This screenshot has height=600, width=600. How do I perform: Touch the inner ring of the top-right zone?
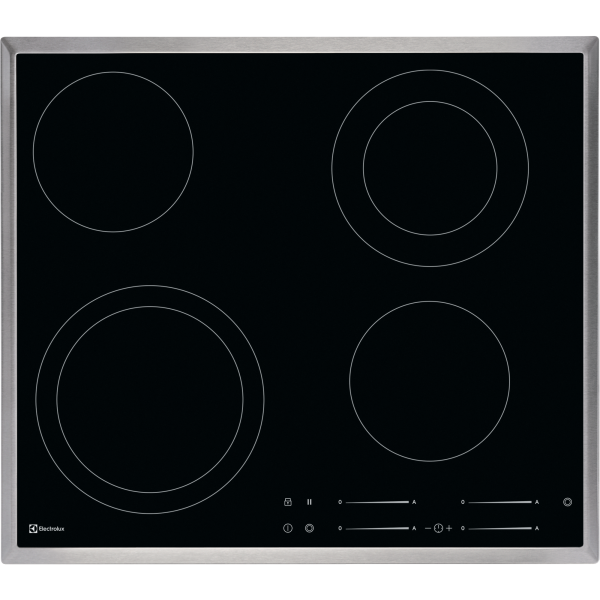[x=430, y=166]
